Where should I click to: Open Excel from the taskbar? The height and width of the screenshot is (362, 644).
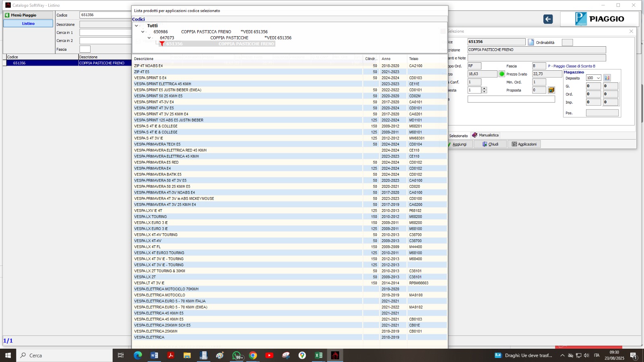[318, 355]
